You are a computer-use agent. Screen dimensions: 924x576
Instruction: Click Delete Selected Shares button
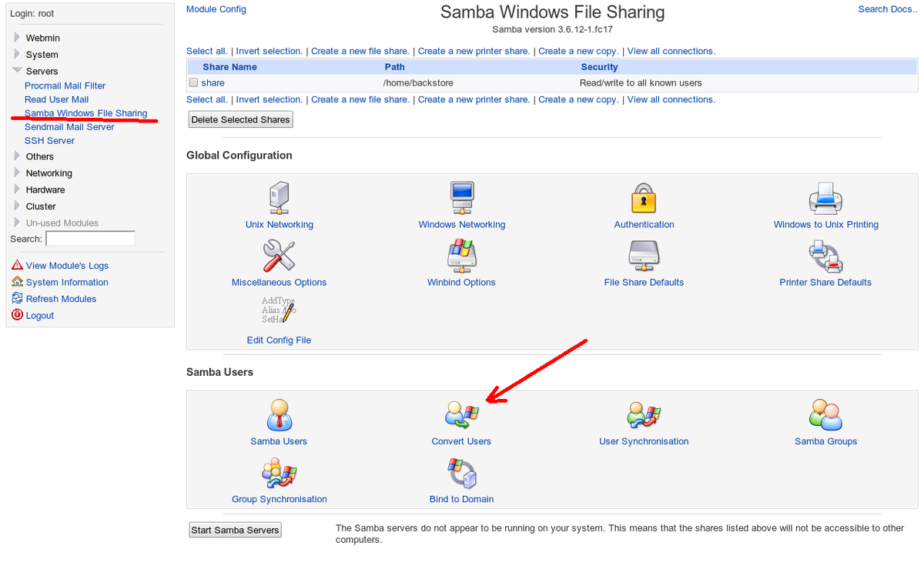tap(241, 119)
